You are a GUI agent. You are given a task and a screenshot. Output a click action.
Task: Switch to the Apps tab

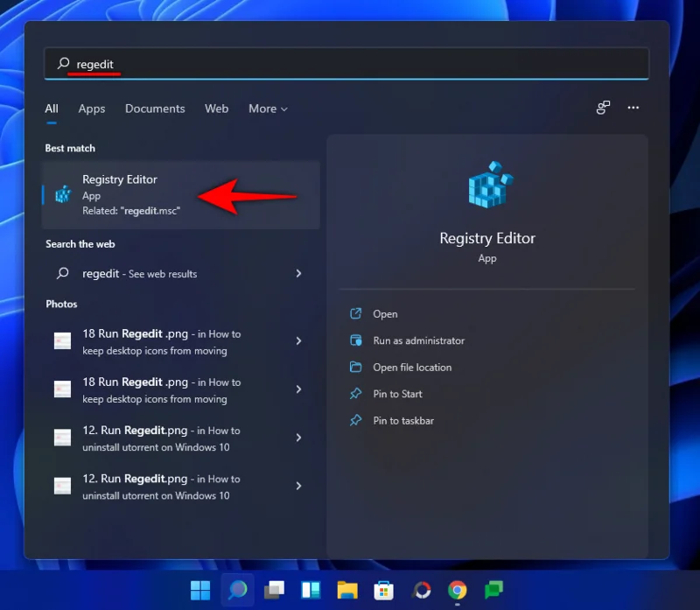(x=91, y=109)
